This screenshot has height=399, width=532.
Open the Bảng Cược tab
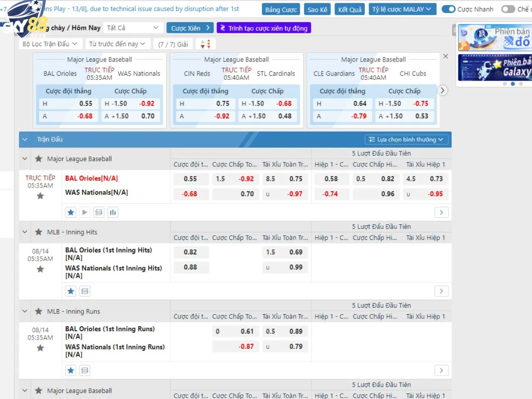click(x=281, y=9)
